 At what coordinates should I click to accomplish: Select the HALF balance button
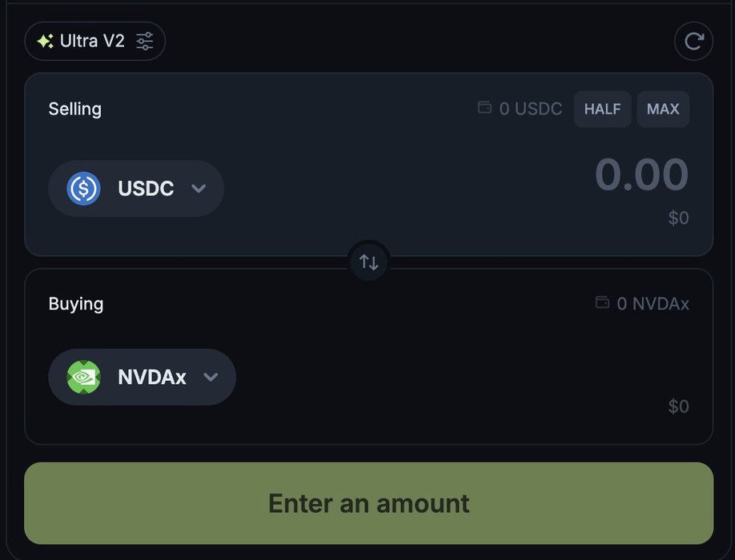[x=602, y=109]
